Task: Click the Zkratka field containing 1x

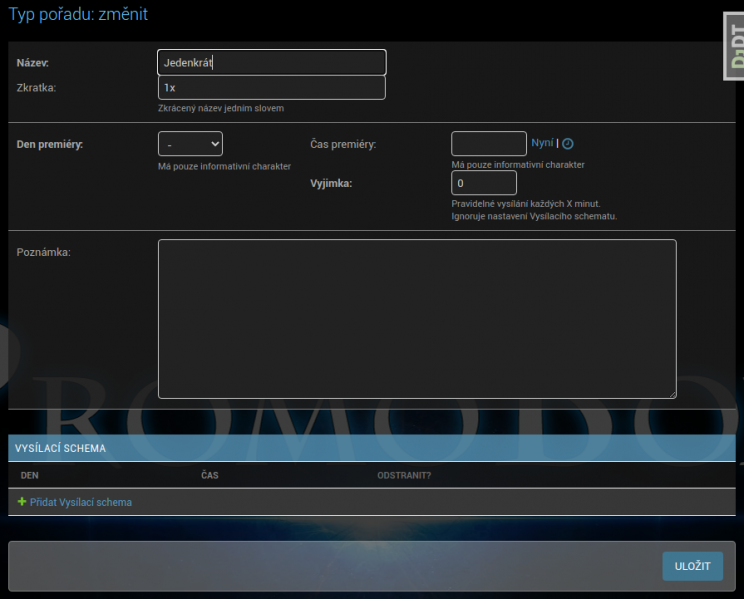Action: [271, 88]
